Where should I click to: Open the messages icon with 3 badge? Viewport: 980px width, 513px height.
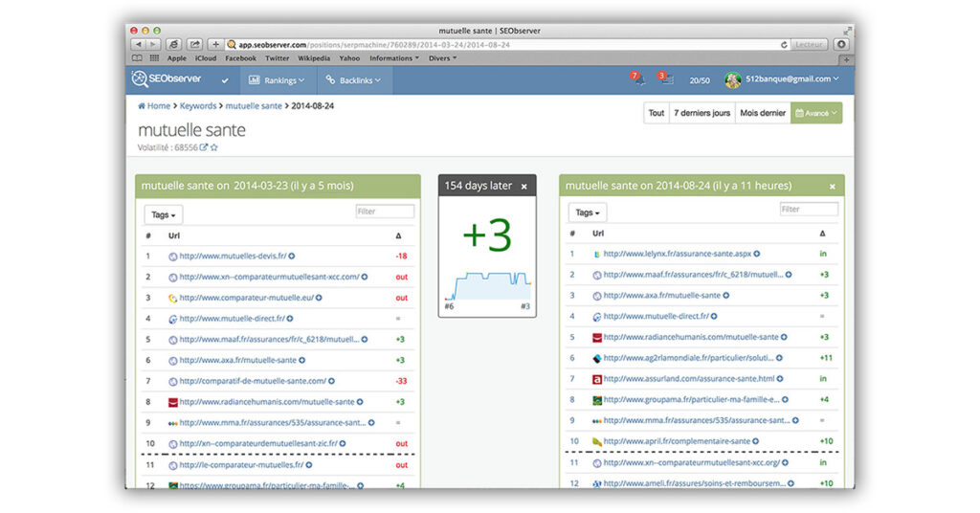tap(665, 79)
